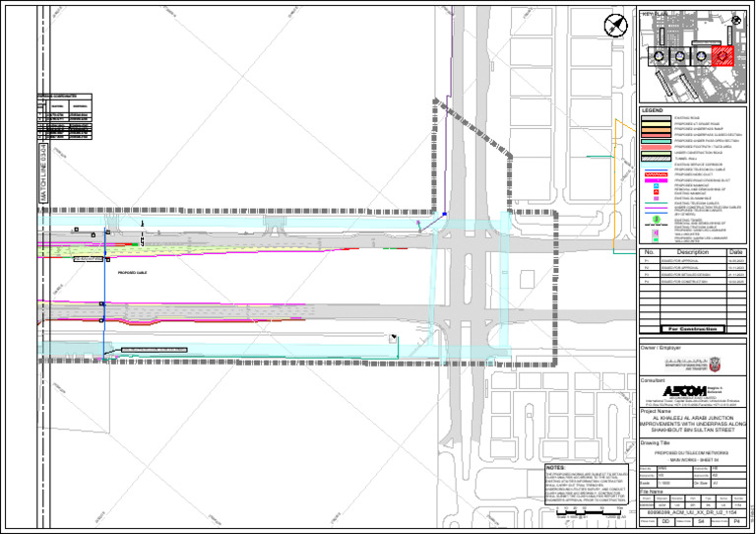
Task: Click the S4 status code cell
Action: [701, 522]
